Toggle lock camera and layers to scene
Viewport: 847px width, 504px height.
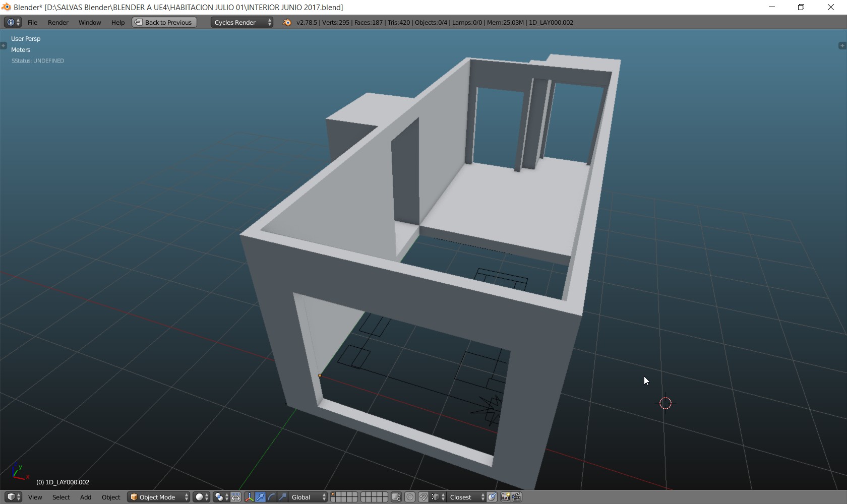coord(396,497)
